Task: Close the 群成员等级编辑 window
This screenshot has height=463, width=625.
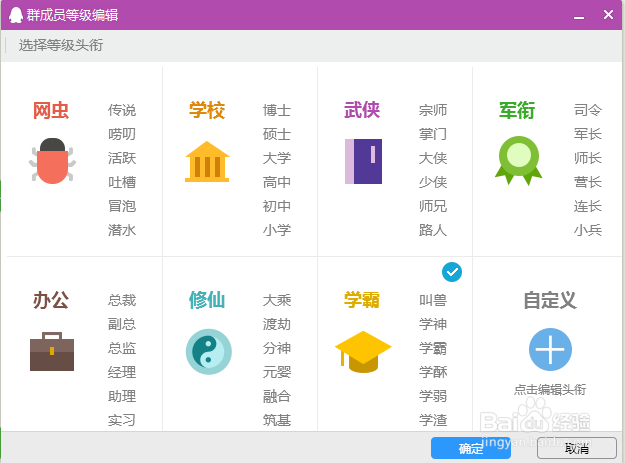Action: click(608, 15)
